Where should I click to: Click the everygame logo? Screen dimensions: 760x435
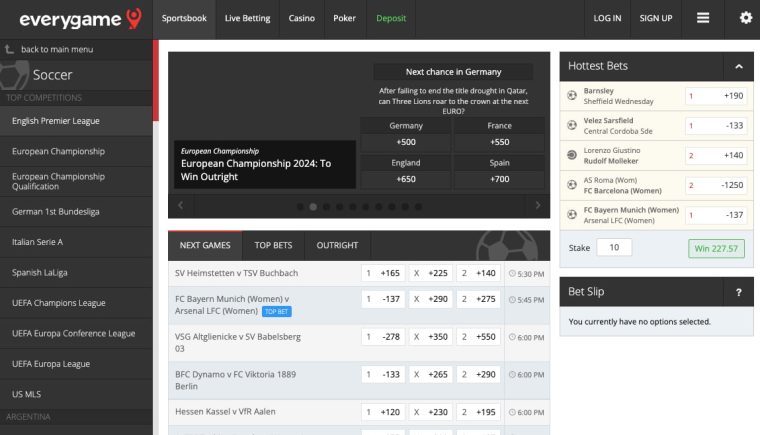[x=80, y=19]
